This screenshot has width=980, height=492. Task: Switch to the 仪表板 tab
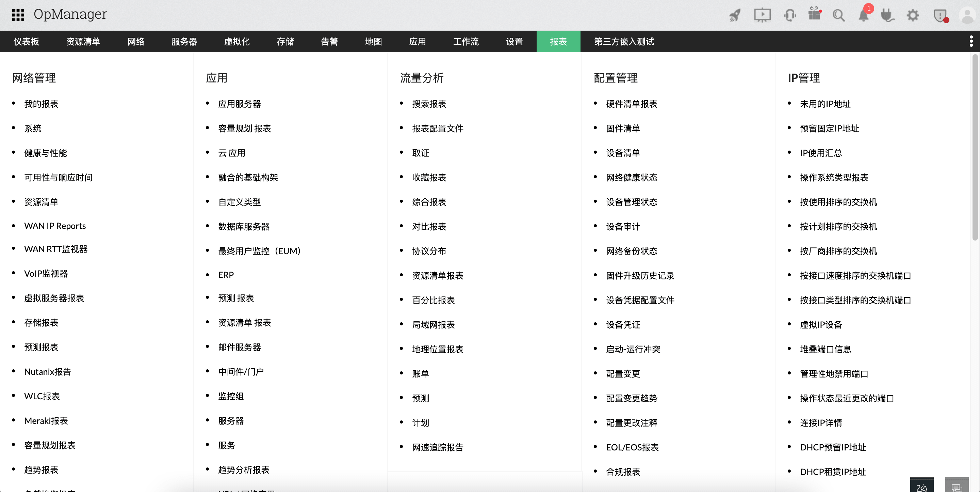[26, 42]
